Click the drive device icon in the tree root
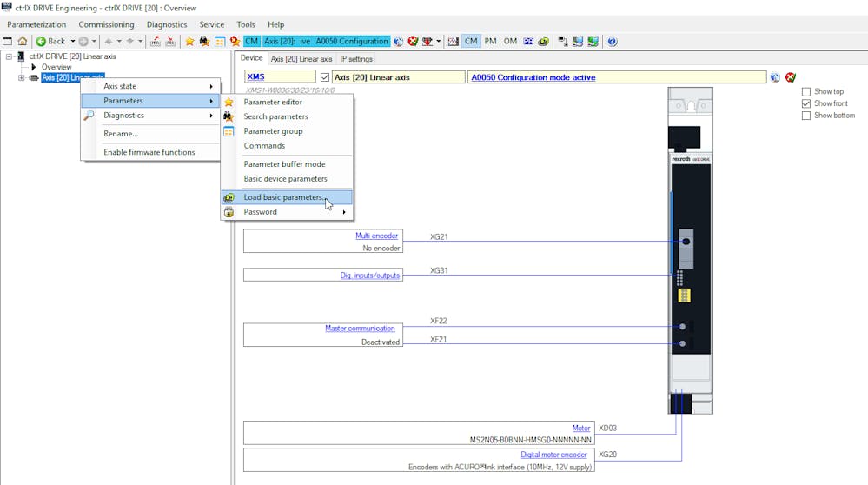This screenshot has height=485, width=868. (x=21, y=56)
